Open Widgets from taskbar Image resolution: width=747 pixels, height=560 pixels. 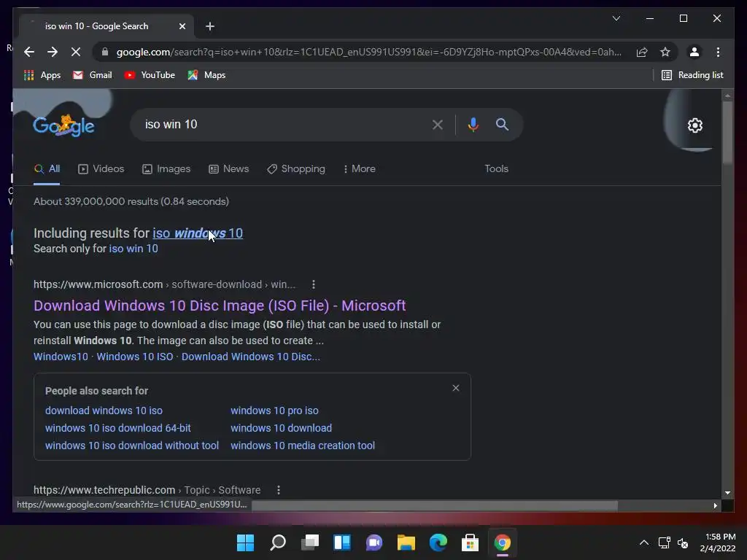(342, 542)
